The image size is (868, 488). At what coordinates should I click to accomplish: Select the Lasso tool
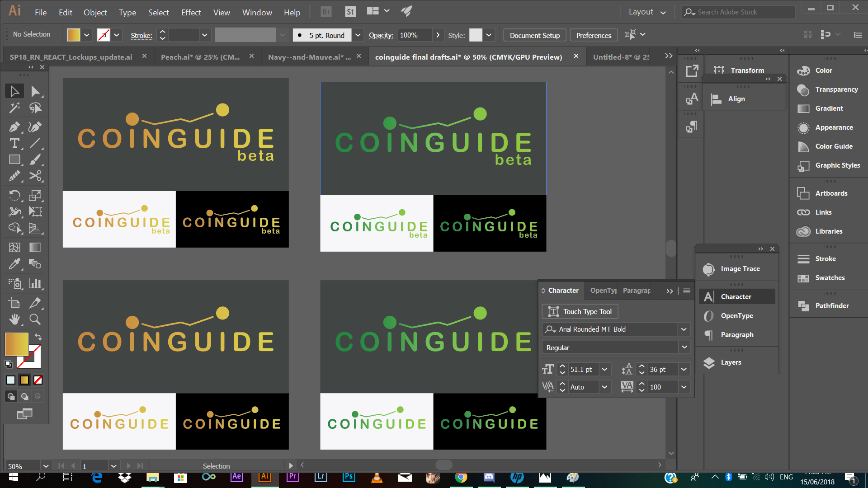[x=35, y=108]
